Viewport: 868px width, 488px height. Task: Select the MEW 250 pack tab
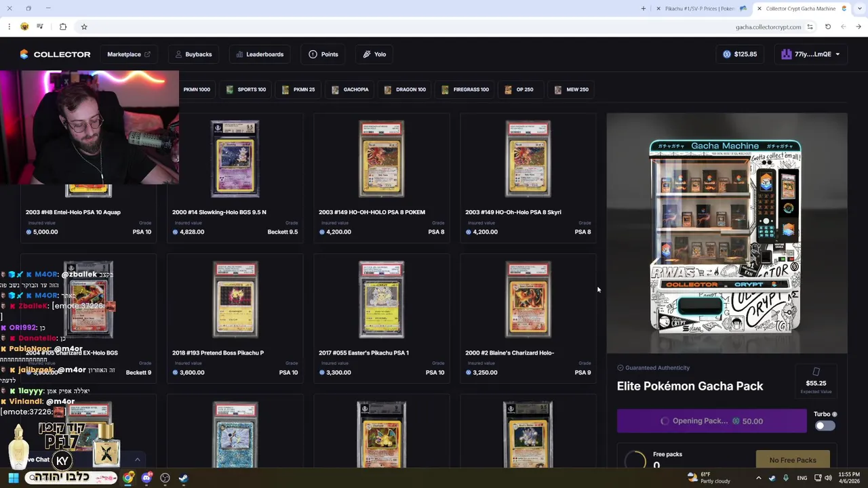point(571,89)
